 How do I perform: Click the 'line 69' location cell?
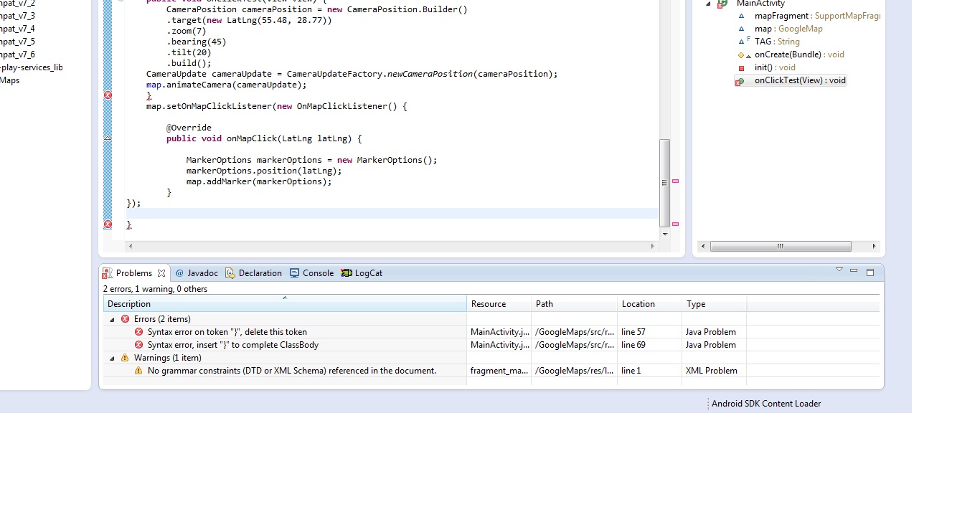click(633, 345)
